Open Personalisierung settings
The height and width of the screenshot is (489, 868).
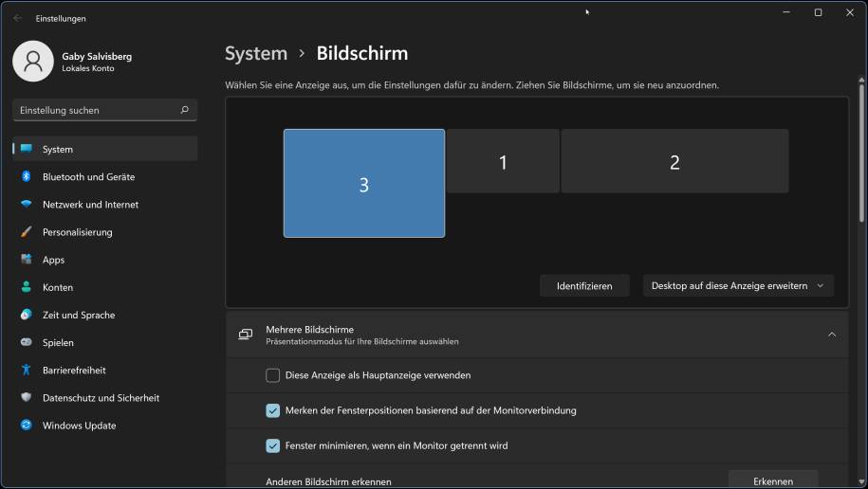(104, 232)
